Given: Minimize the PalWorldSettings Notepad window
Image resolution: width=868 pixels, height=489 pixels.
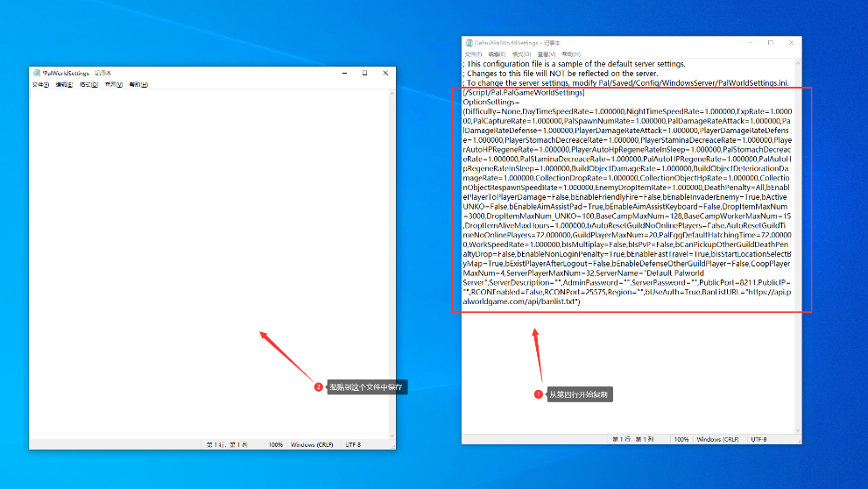Looking at the screenshot, I should 345,73.
